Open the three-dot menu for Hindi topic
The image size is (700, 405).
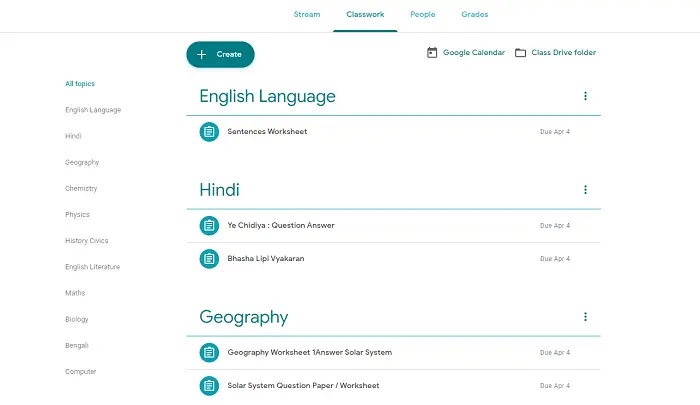585,190
